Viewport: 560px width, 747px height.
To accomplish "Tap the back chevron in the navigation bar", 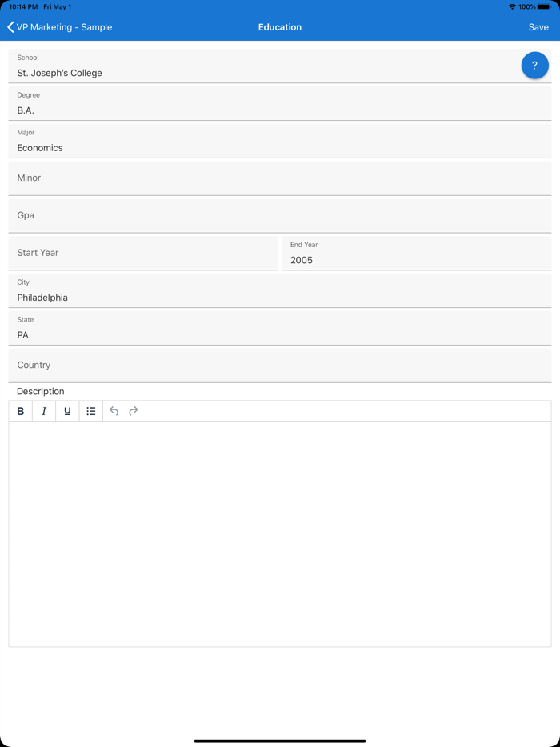I will [x=10, y=26].
